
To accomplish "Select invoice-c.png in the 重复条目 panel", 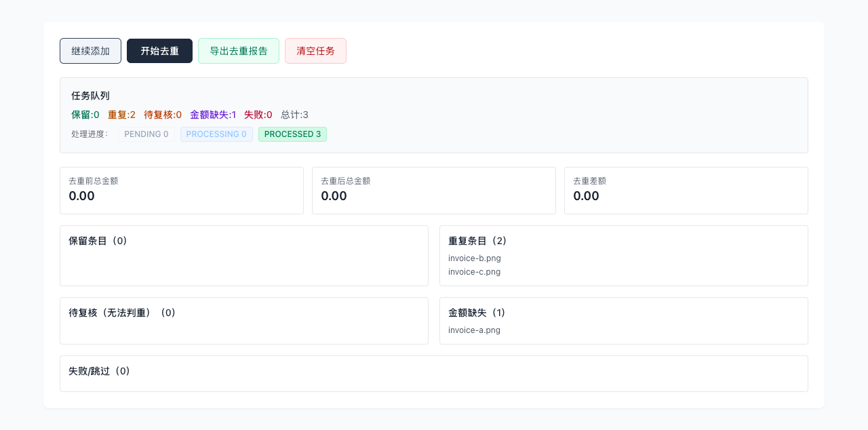I will click(474, 272).
